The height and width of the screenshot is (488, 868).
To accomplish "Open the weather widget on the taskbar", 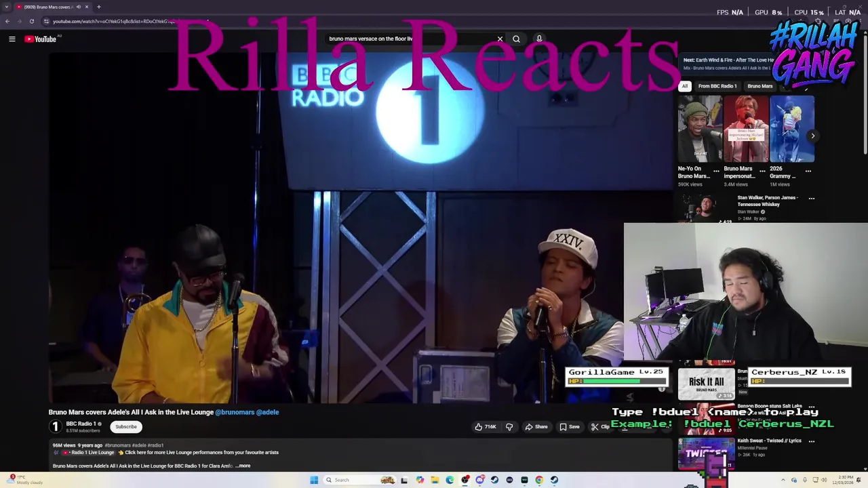I will 24,480.
